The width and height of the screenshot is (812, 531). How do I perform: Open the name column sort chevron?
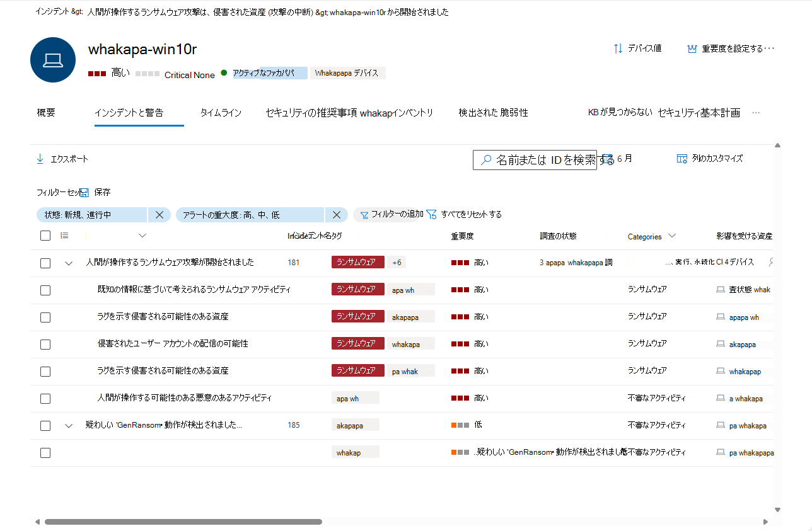[x=142, y=236]
